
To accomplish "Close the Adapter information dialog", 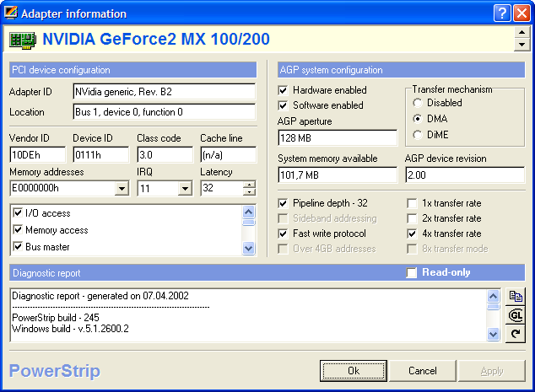I will point(521,13).
